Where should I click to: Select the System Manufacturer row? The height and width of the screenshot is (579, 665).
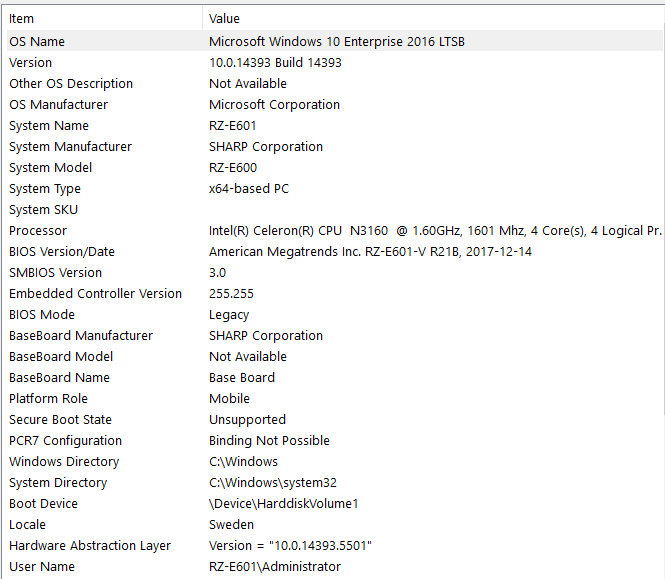point(70,147)
